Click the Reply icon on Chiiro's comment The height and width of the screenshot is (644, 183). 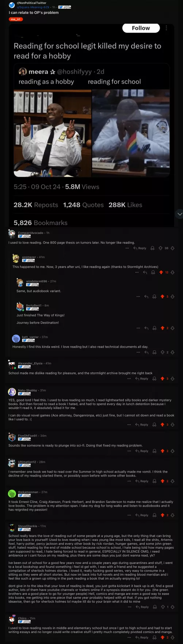(142, 638)
